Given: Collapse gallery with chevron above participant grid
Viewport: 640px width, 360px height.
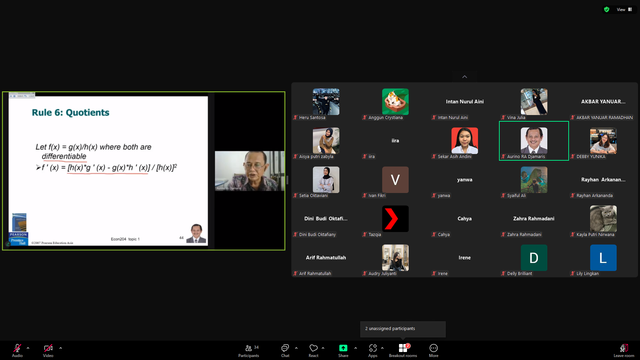Looking at the screenshot, I should click(x=464, y=77).
